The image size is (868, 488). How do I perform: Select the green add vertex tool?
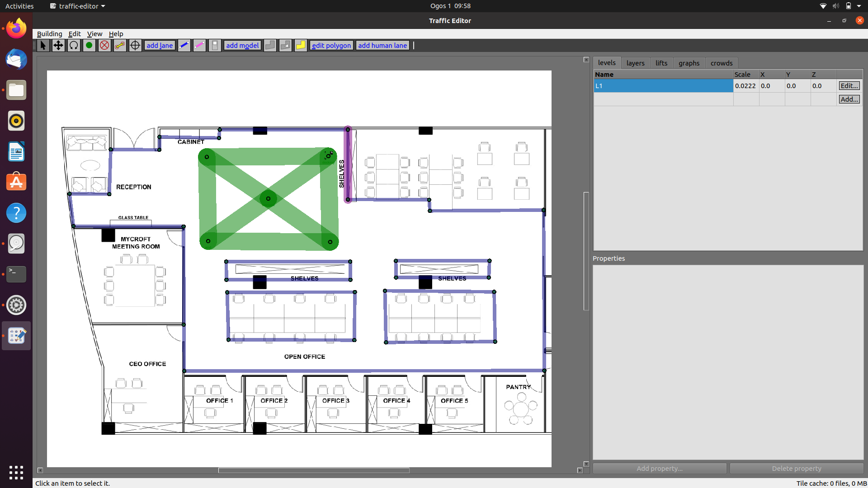(x=89, y=45)
